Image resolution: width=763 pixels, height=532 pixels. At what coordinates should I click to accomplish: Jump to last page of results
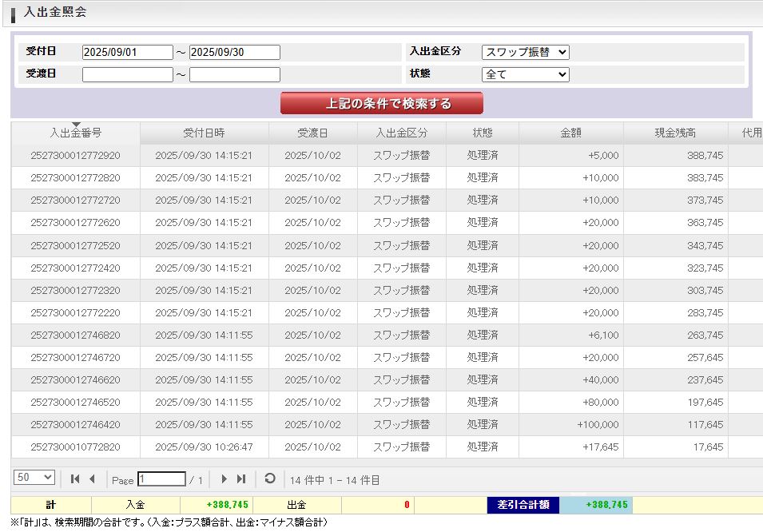(241, 479)
